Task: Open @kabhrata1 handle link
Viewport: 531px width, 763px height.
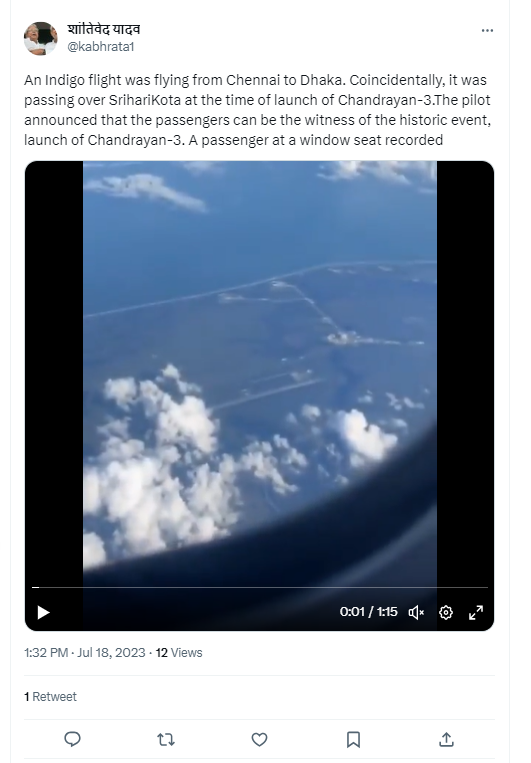Action: tap(101, 47)
